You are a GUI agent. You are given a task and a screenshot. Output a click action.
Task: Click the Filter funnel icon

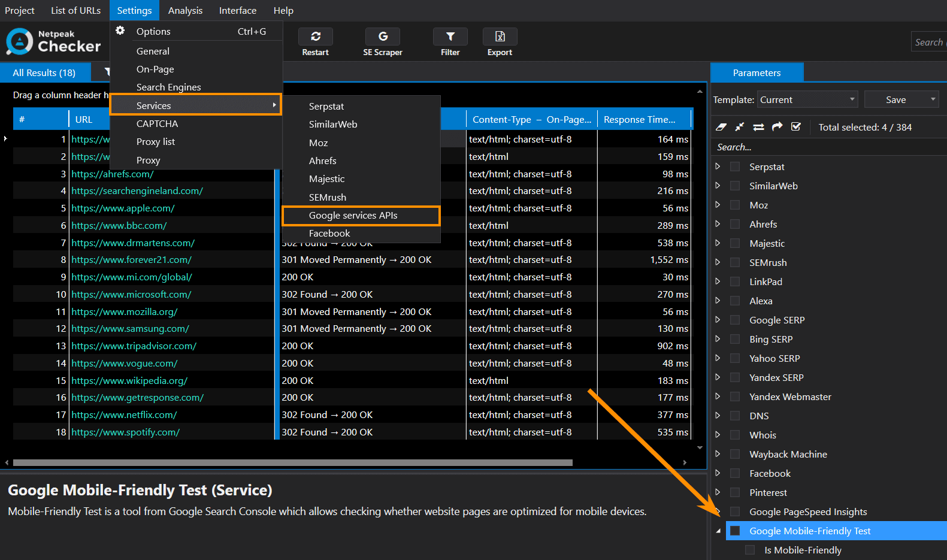coord(450,37)
